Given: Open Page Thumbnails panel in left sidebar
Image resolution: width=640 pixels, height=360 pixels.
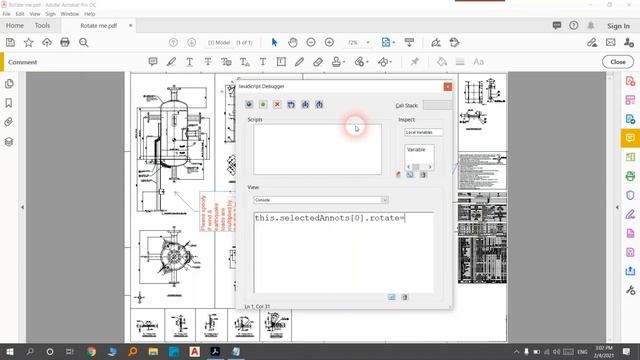Looking at the screenshot, I should pyautogui.click(x=9, y=84).
